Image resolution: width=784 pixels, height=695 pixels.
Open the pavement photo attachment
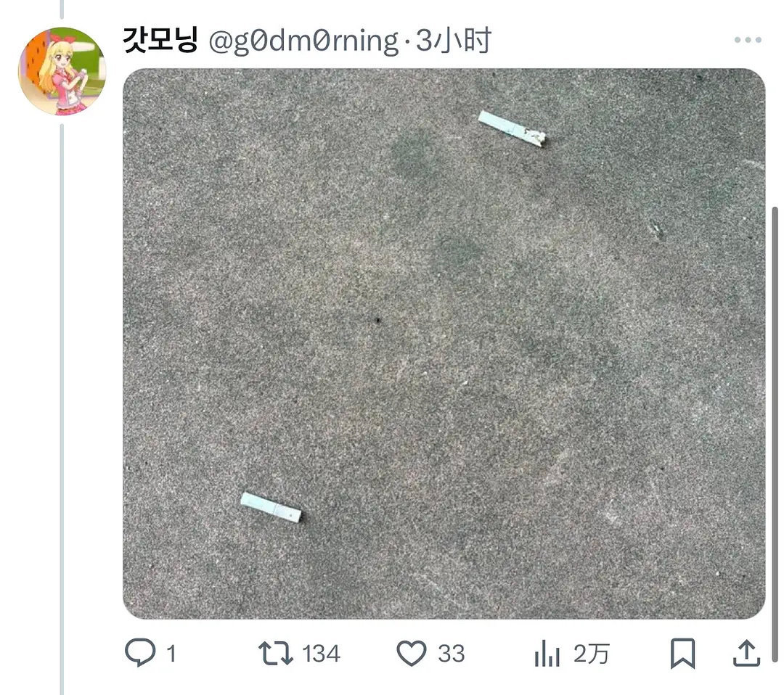[x=444, y=344]
